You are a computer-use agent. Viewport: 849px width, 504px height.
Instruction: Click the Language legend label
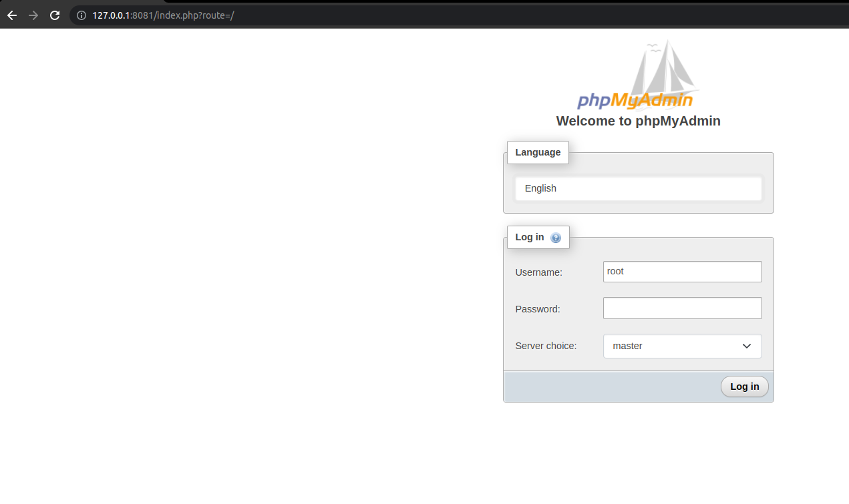coord(538,152)
